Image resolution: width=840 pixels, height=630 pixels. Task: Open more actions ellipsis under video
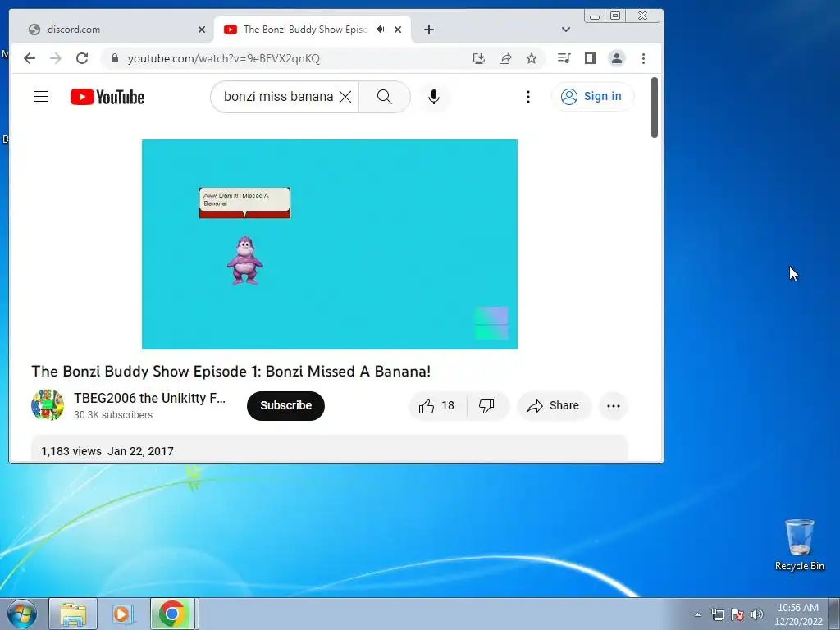[x=614, y=406]
